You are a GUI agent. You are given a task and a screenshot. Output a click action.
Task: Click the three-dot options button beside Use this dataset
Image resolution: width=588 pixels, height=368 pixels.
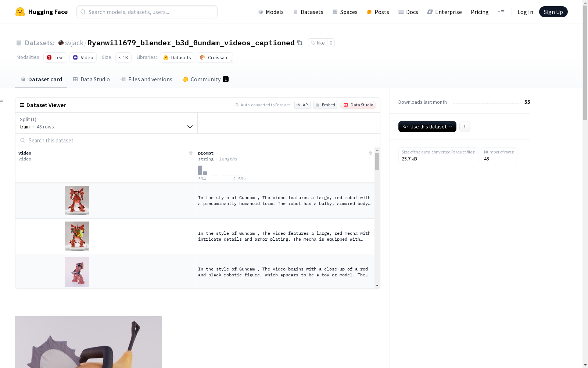(465, 127)
